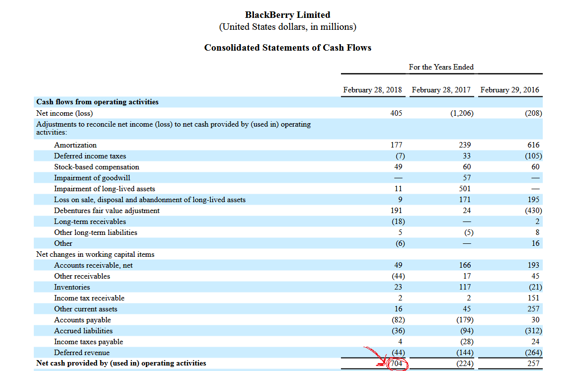Click the 193 accounts receivable value

[533, 265]
